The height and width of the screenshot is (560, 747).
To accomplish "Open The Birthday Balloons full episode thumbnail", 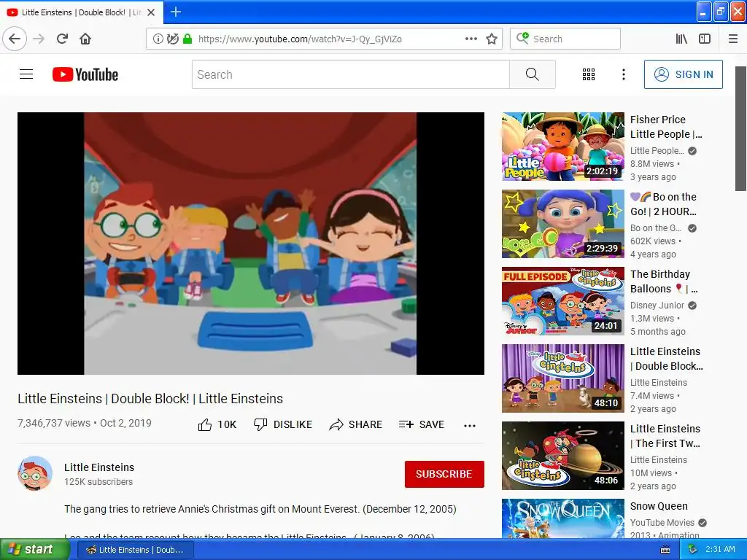I will 562,301.
